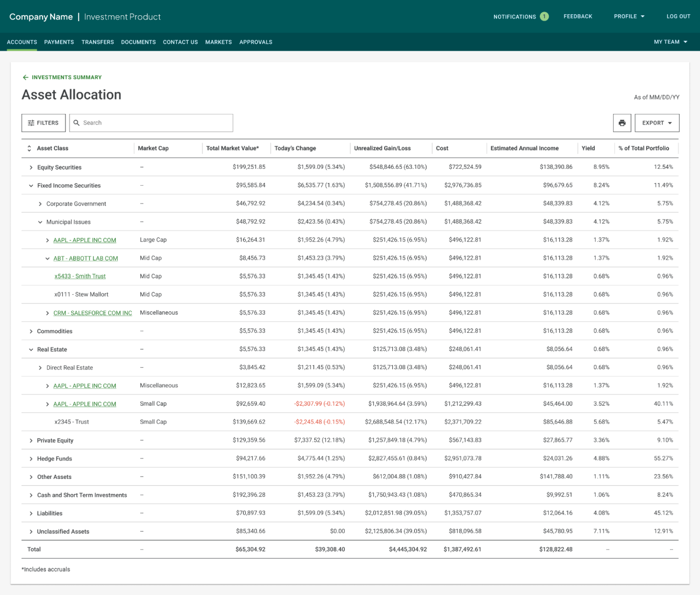The width and height of the screenshot is (700, 595).
Task: Collapse the Municipal Issues row
Action: pos(40,222)
